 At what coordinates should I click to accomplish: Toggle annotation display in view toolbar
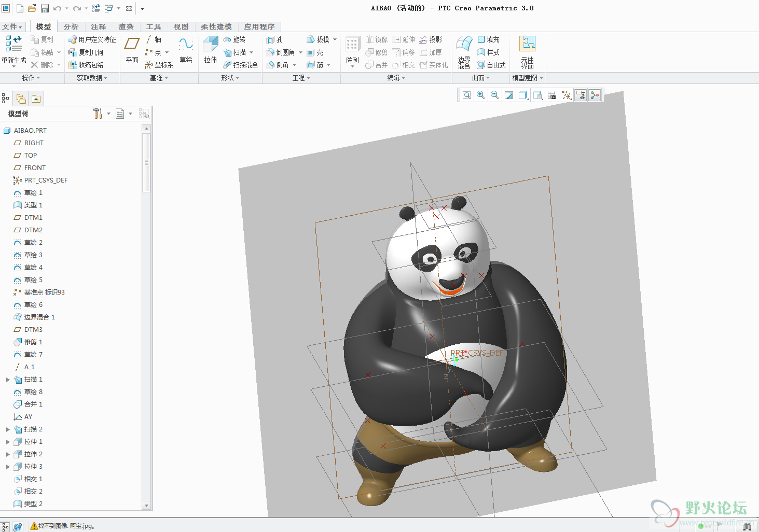pyautogui.click(x=581, y=95)
